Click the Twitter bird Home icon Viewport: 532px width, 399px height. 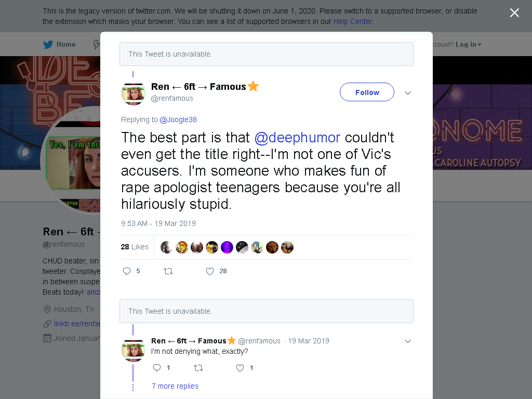[x=48, y=45]
